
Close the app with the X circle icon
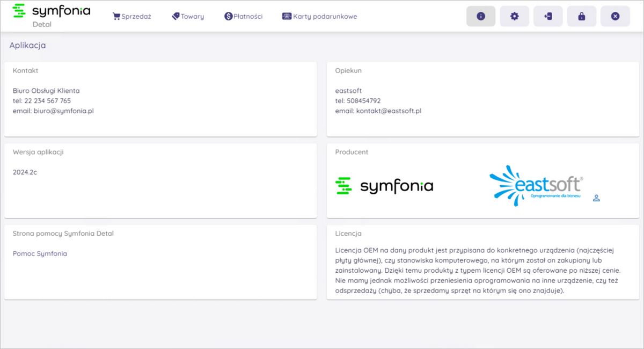[x=615, y=16]
